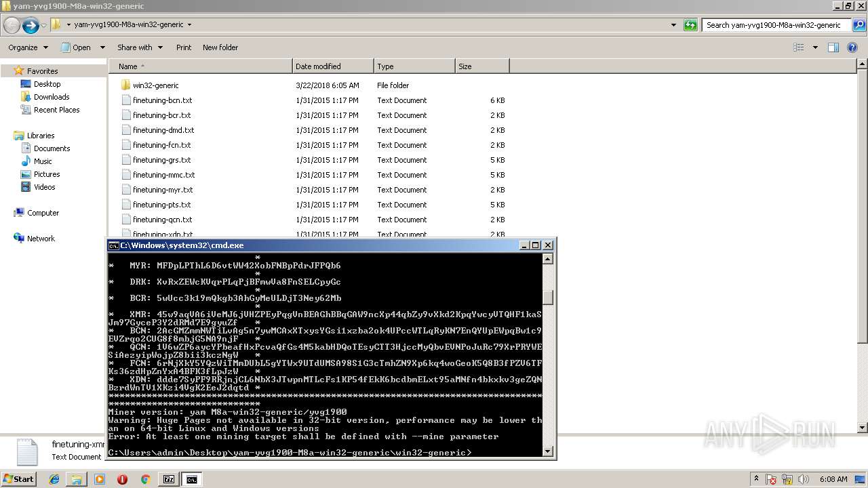Switch to cmd taskbar button

192,479
